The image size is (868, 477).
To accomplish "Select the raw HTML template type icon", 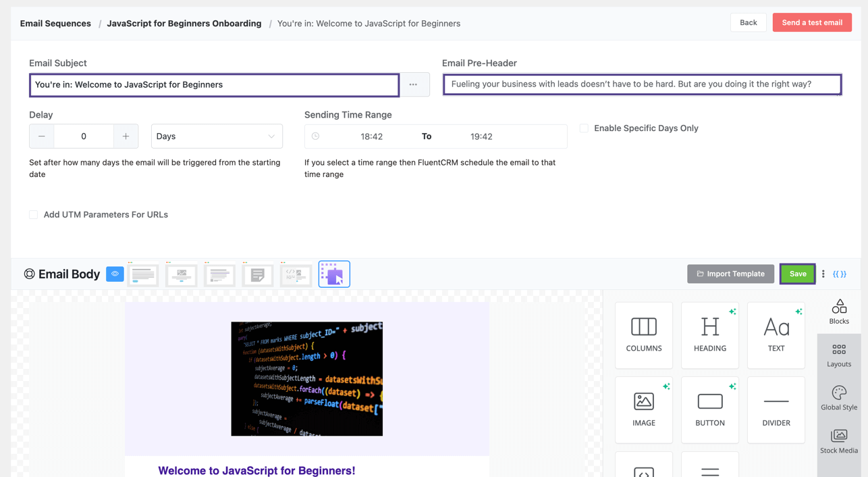I will (296, 274).
